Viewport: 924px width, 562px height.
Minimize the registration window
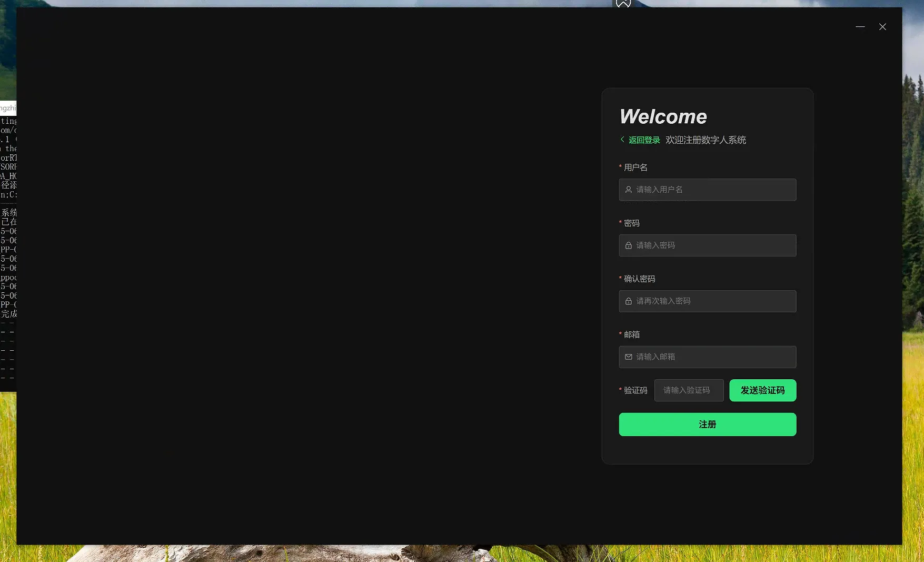pos(860,27)
